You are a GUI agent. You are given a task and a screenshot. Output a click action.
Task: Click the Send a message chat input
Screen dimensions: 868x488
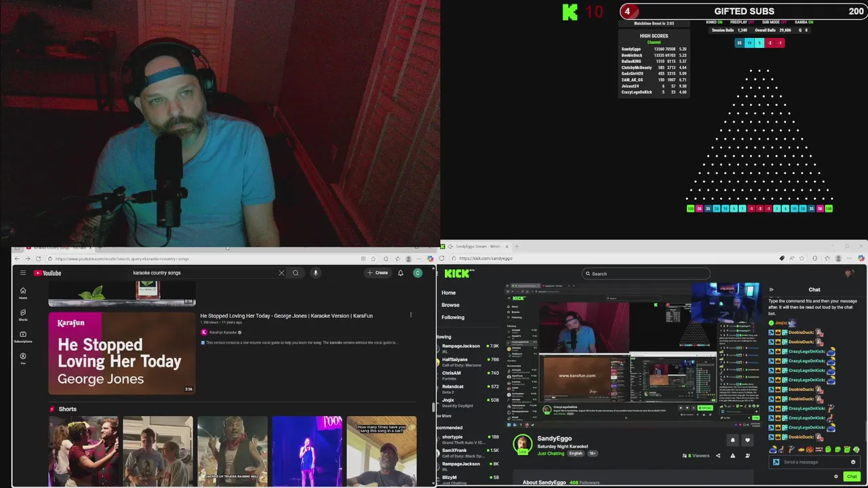pyautogui.click(x=812, y=462)
